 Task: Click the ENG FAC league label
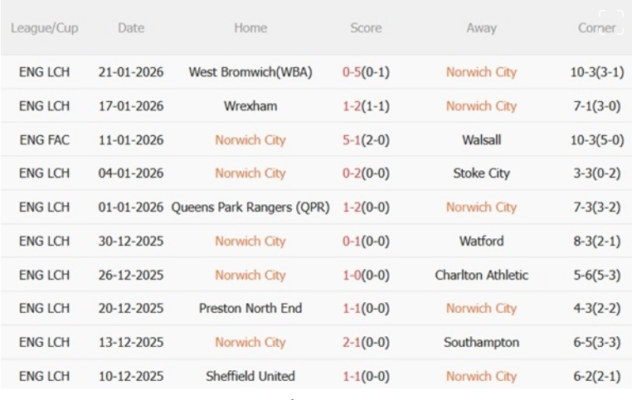click(44, 140)
